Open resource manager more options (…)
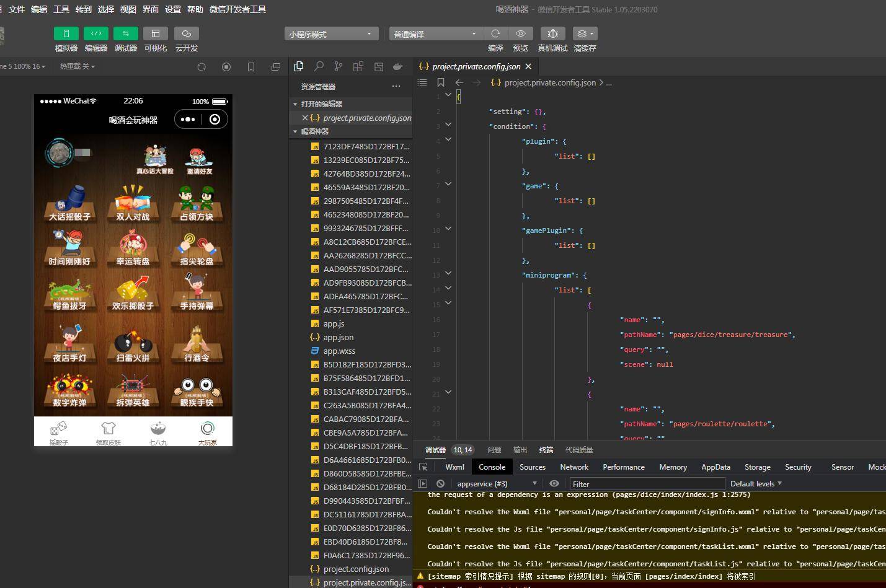The width and height of the screenshot is (886, 588). [x=396, y=86]
